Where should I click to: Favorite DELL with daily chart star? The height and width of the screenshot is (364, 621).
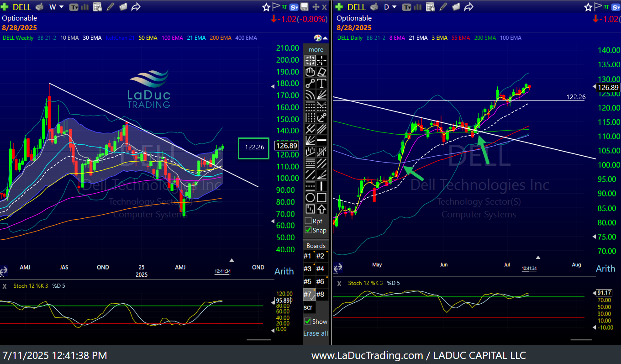point(589,7)
